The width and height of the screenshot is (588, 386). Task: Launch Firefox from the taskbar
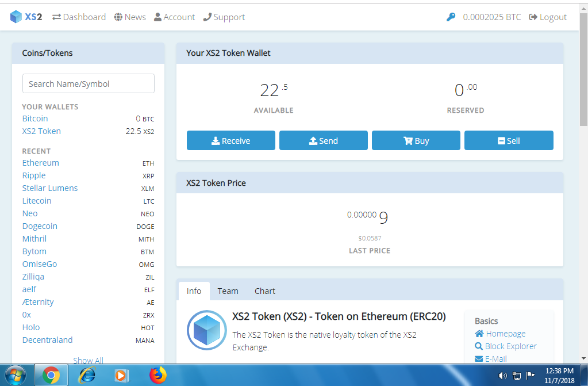[157, 375]
